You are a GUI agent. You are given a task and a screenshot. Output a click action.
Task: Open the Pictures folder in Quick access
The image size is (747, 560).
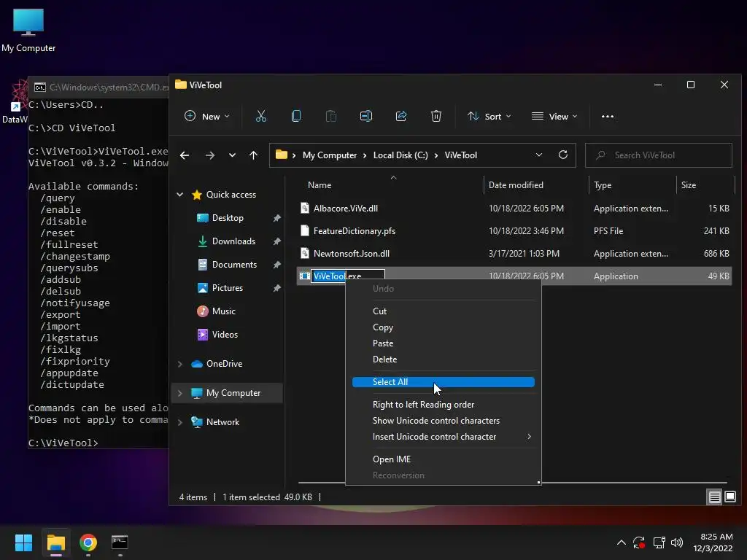pos(228,288)
